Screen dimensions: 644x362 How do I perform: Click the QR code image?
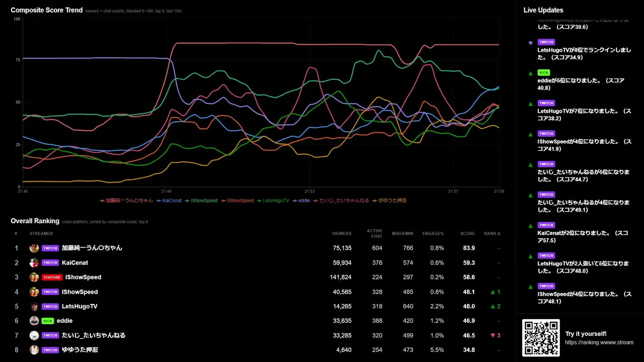(541, 338)
